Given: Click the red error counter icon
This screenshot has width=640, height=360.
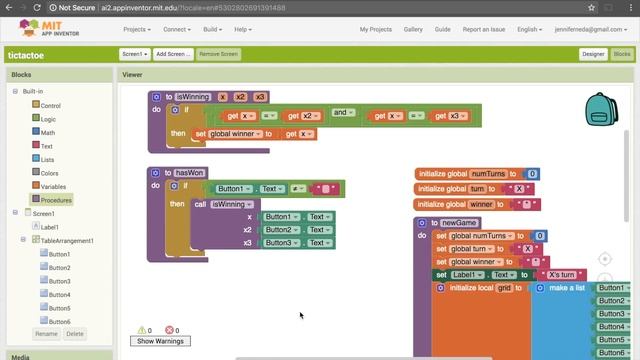Looking at the screenshot, I should [x=169, y=330].
